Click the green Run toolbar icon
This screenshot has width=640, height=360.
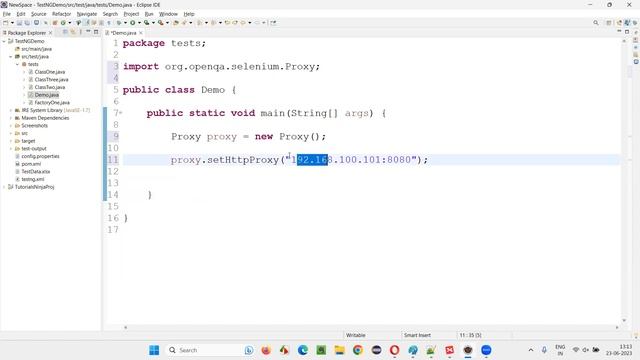(x=133, y=23)
